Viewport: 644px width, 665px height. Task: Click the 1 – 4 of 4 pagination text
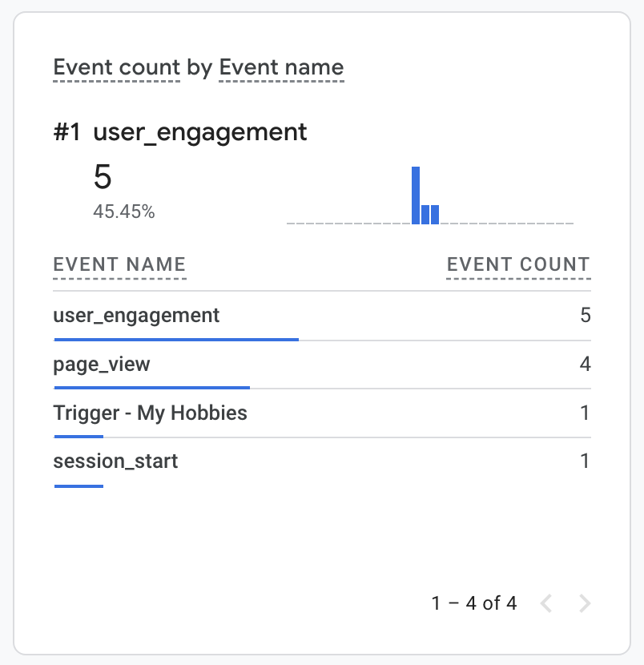pyautogui.click(x=474, y=603)
